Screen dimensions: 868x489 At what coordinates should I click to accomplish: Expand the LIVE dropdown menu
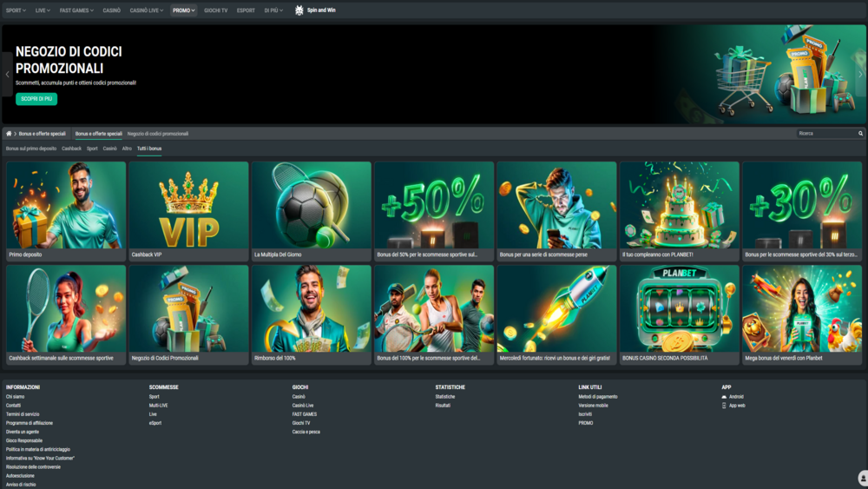coord(43,10)
